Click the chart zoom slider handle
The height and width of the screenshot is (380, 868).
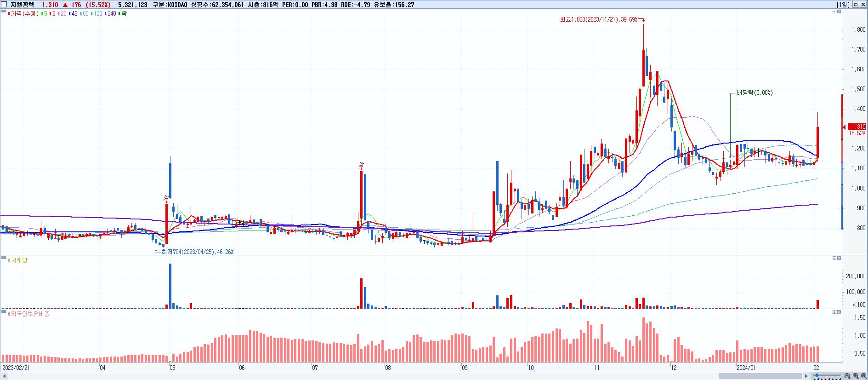(817, 375)
